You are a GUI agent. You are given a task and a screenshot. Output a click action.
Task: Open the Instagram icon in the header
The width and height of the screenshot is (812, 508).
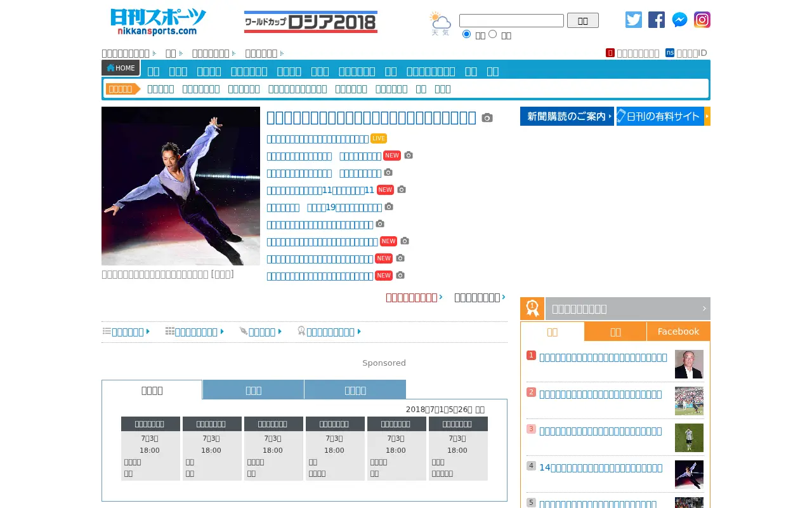[702, 20]
